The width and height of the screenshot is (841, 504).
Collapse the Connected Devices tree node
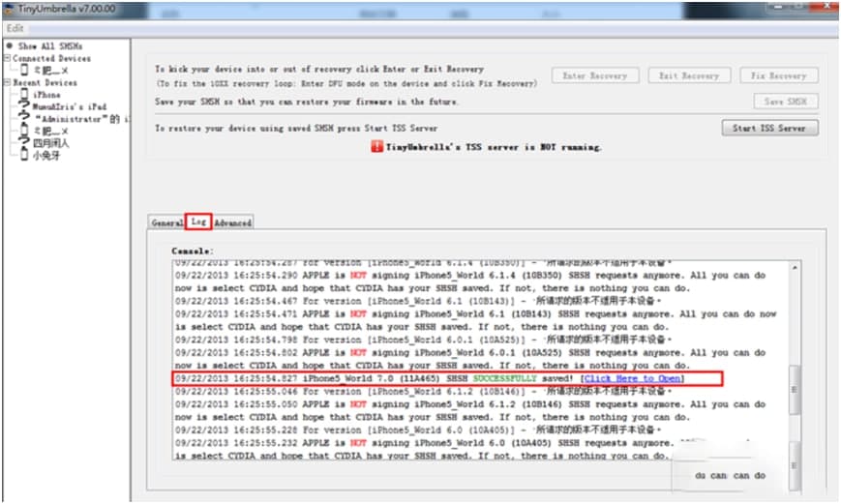click(7, 58)
